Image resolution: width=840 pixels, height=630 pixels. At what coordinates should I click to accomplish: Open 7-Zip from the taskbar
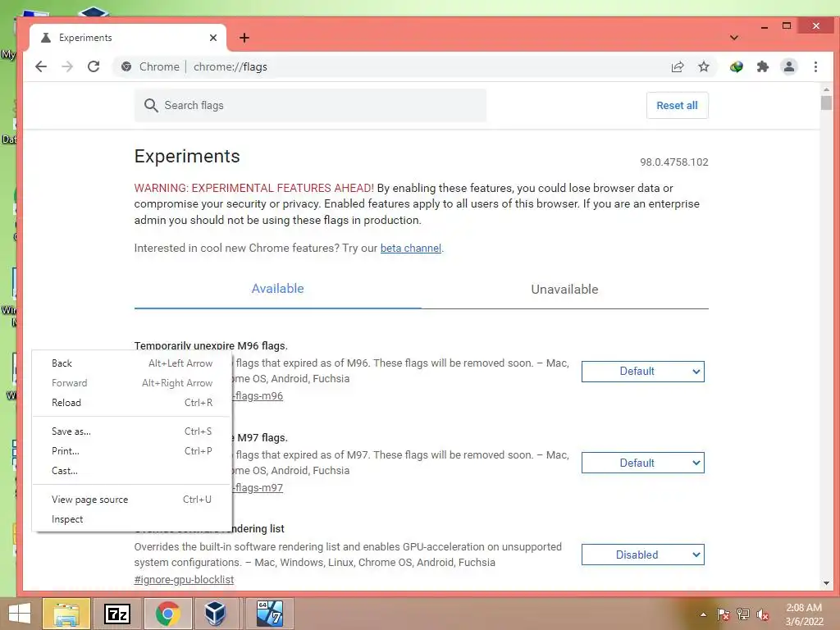tap(116, 614)
